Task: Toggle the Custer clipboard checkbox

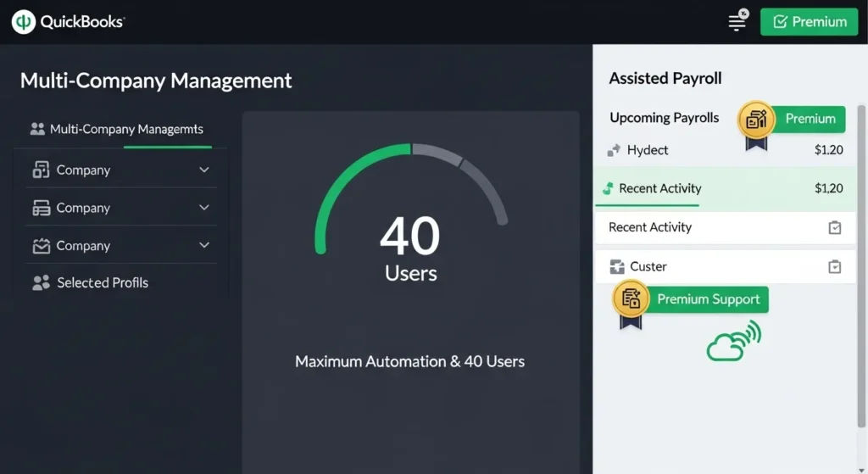Action: (x=835, y=267)
